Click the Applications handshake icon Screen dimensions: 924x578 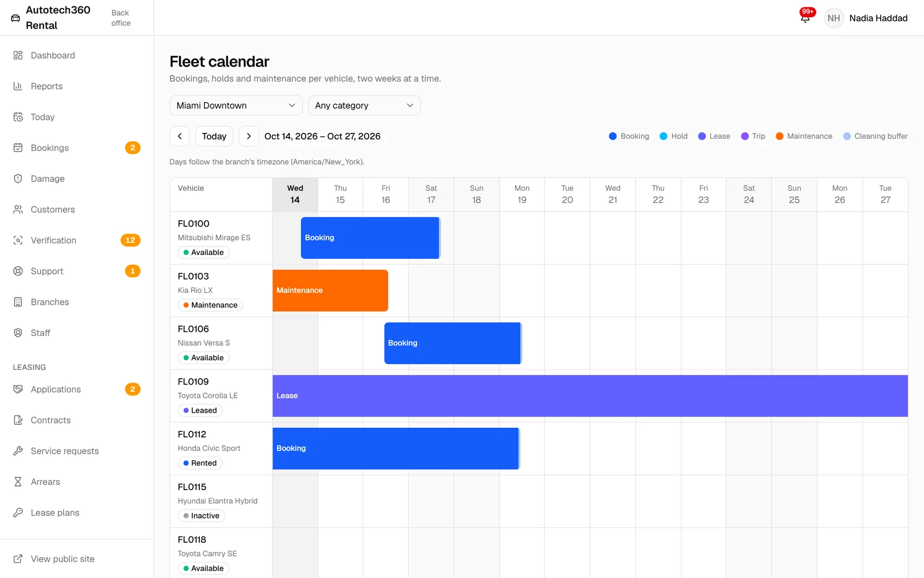click(x=18, y=390)
